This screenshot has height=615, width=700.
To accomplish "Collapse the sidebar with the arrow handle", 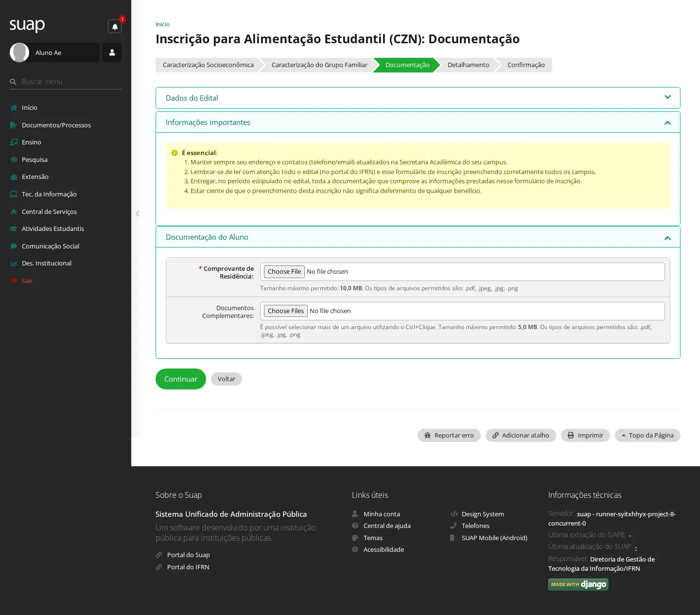I will coord(138,213).
